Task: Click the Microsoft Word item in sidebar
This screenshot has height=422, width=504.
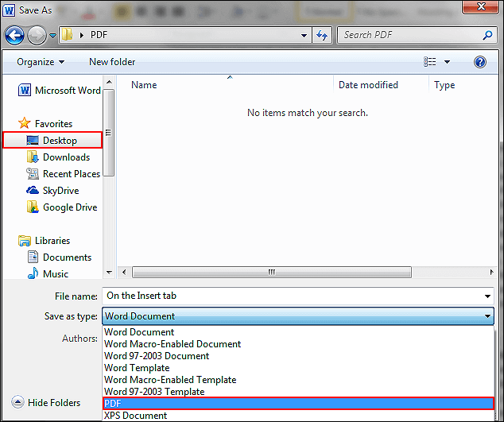Action: tap(67, 91)
